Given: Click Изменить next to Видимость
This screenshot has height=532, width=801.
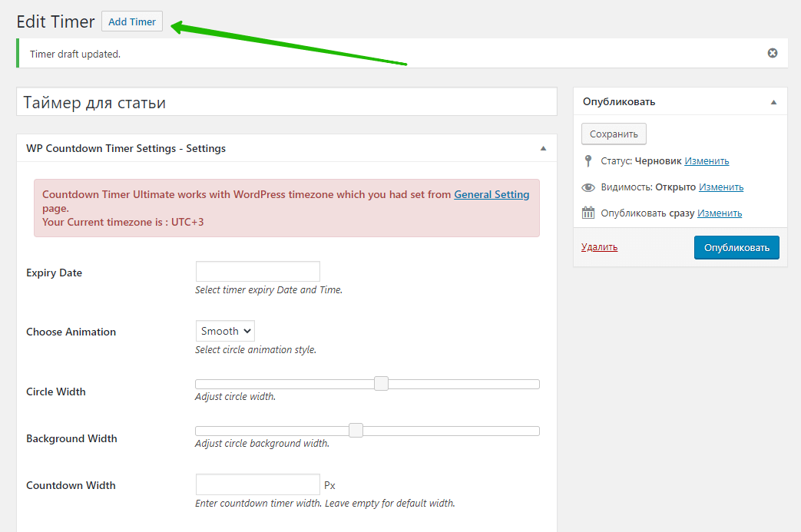Looking at the screenshot, I should coord(721,187).
